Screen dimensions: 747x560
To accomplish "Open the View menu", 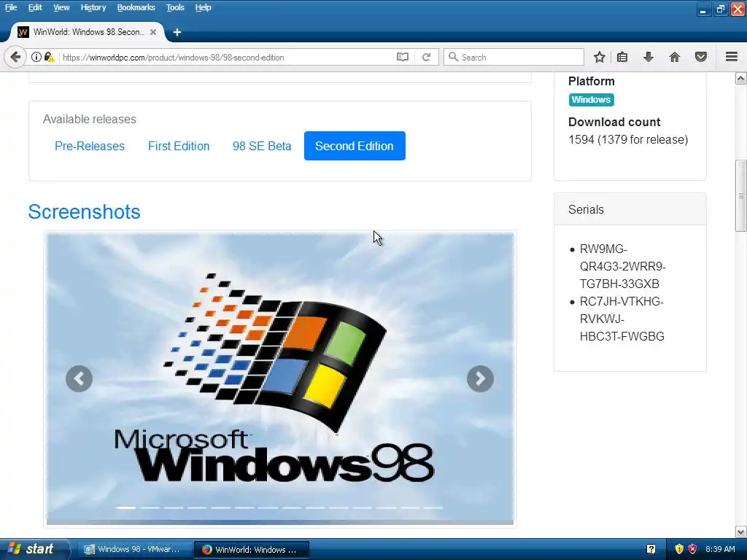I will [61, 7].
